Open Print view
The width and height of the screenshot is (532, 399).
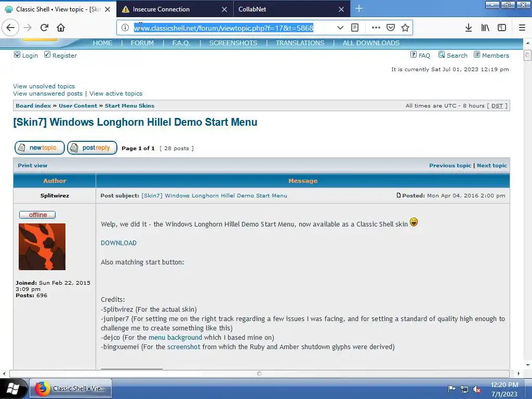click(x=33, y=166)
